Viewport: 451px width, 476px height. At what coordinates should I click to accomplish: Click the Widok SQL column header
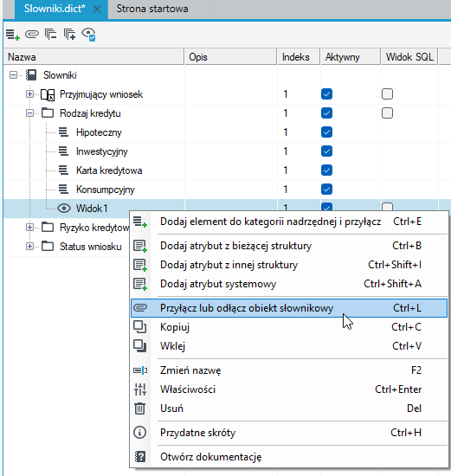[x=409, y=57]
